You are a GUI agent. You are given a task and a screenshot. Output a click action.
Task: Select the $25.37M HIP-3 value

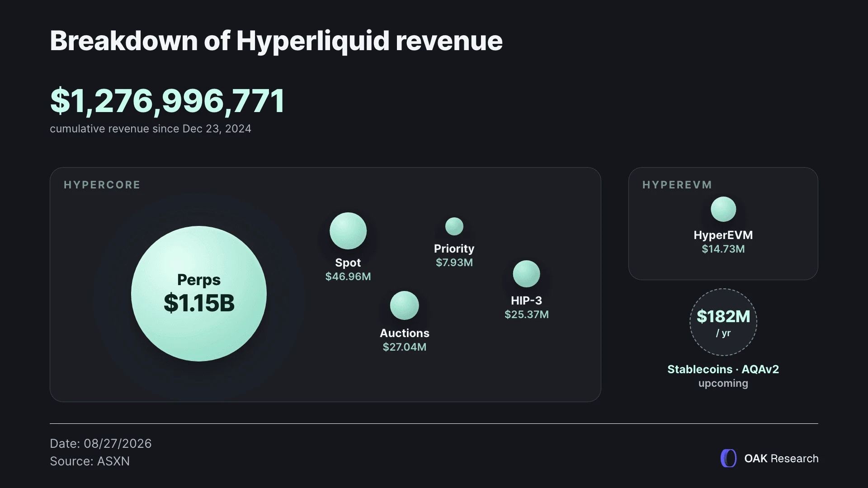(527, 314)
